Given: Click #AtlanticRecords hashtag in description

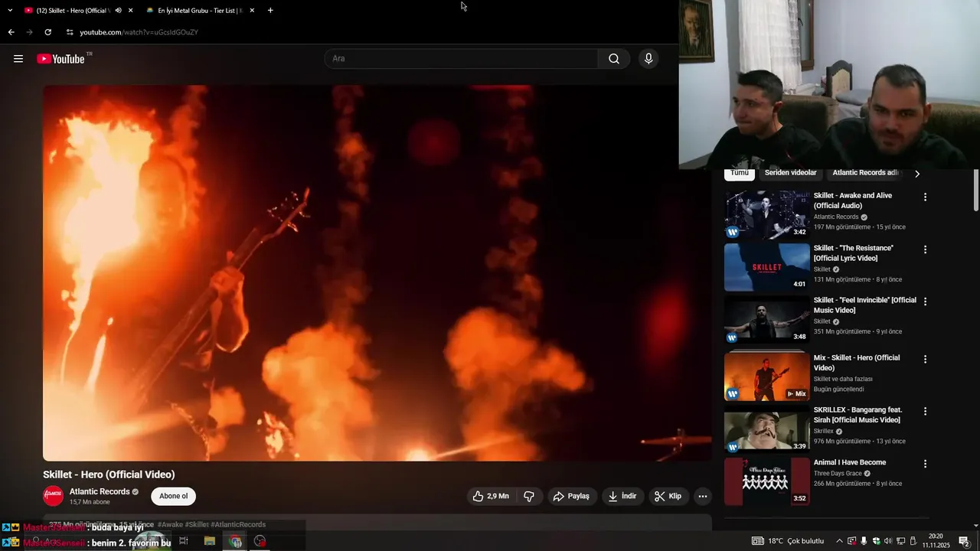Looking at the screenshot, I should 238,524.
